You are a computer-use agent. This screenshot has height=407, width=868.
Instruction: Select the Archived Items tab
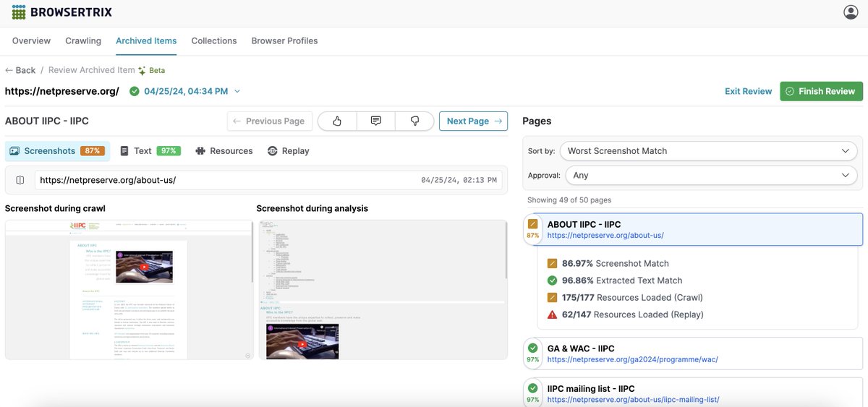coord(146,41)
